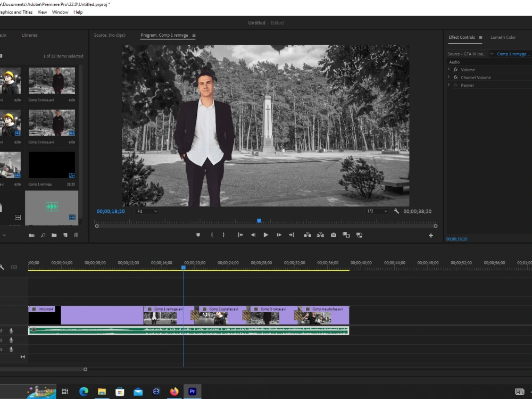532x399 pixels.
Task: Click the New Item icon
Action: (65, 235)
